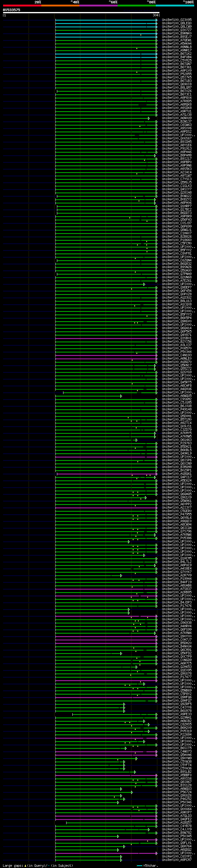This screenshot has height=868, width=197.
Task: Click the cyan alignment bar of UniRef100_O23095
Action: tap(106, 20)
